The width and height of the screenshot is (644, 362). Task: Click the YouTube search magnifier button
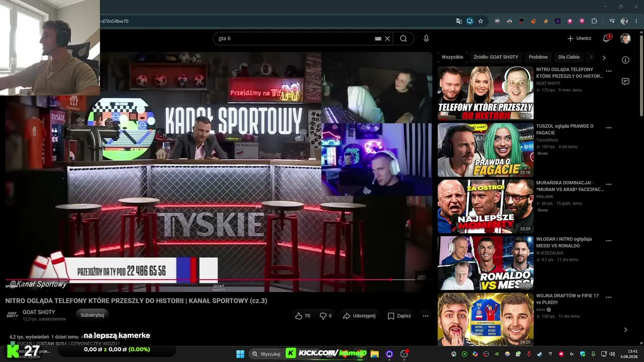tap(403, 38)
